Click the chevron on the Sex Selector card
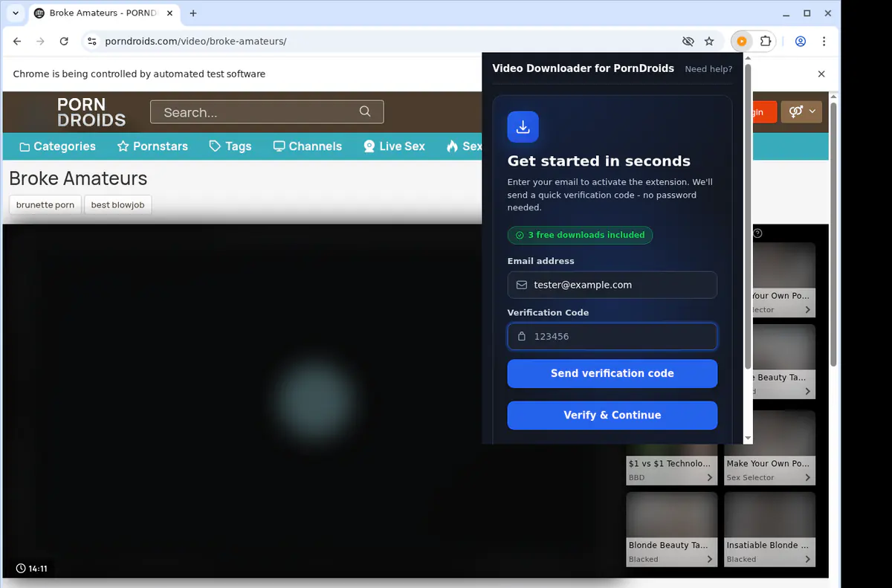892x588 pixels. pos(808,478)
